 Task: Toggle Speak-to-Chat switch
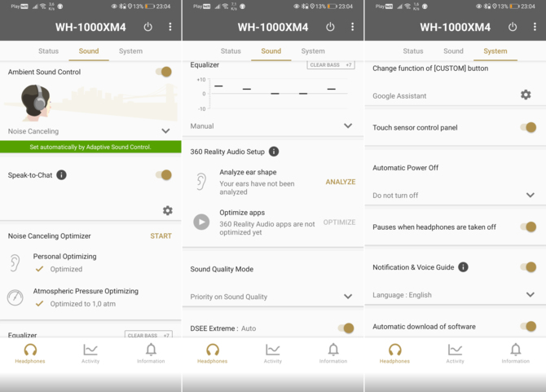tap(164, 174)
